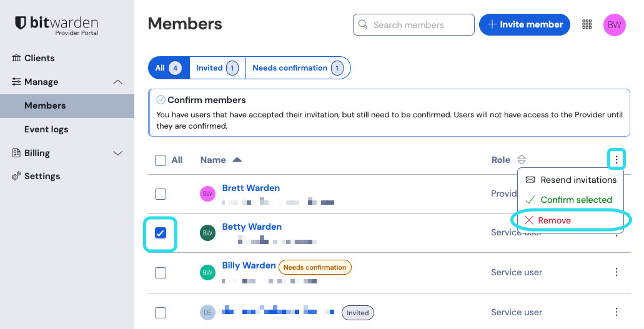644x329 pixels.
Task: Collapse the Manage section in sidebar
Action: pos(117,82)
